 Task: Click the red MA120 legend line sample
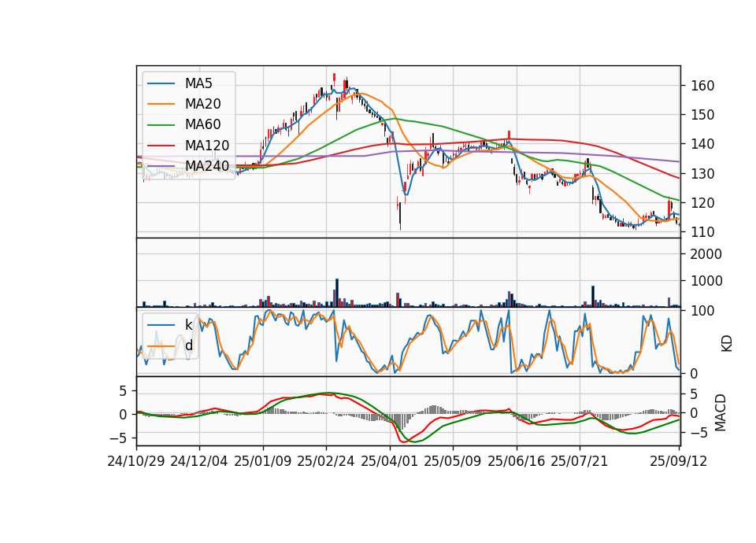[161, 146]
